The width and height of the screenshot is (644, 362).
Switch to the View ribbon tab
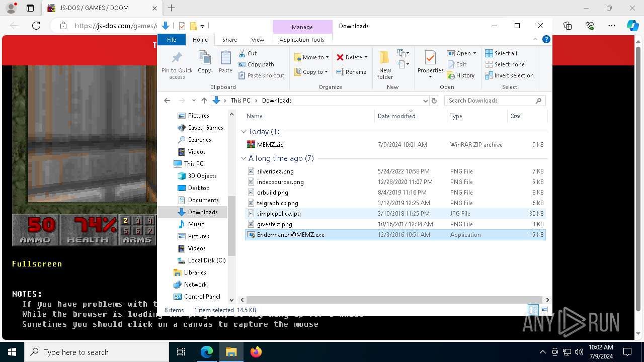pyautogui.click(x=258, y=40)
